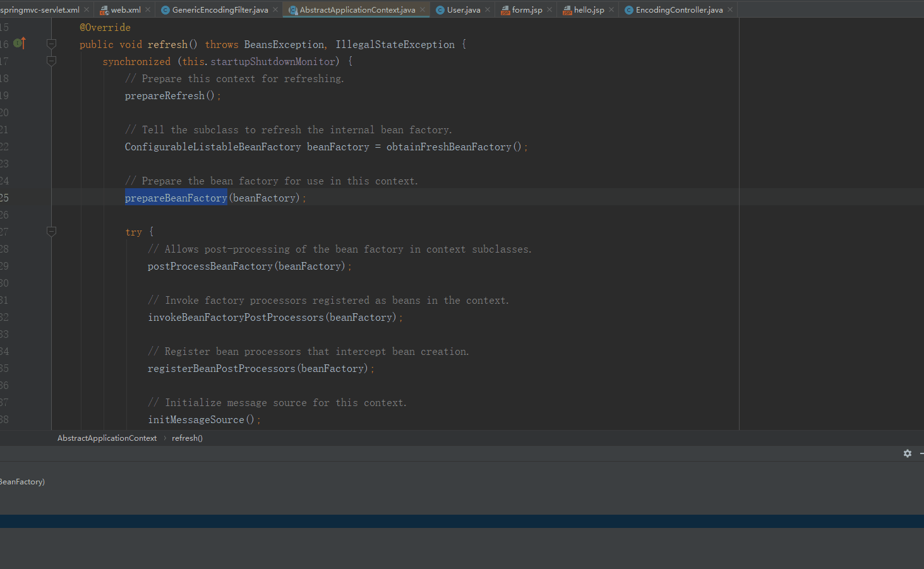924x569 pixels.
Task: Click refresh() in the breadcrumb bar
Action: click(187, 438)
